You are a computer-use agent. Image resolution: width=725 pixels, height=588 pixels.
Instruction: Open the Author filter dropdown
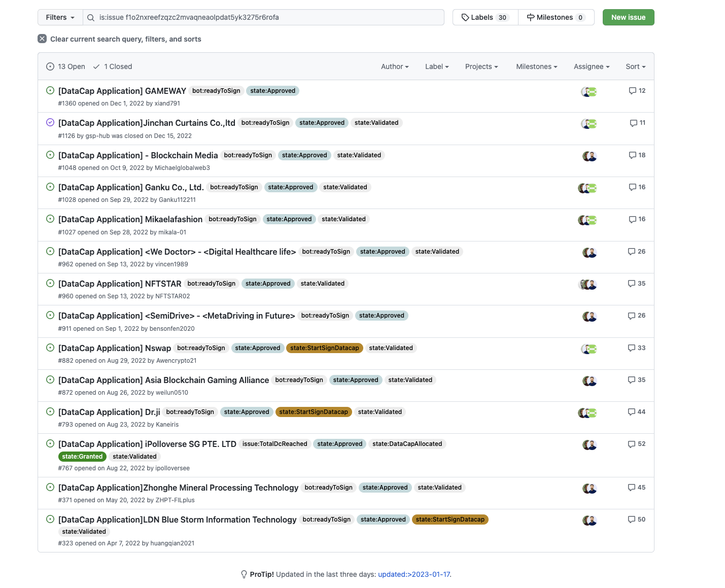coord(394,66)
